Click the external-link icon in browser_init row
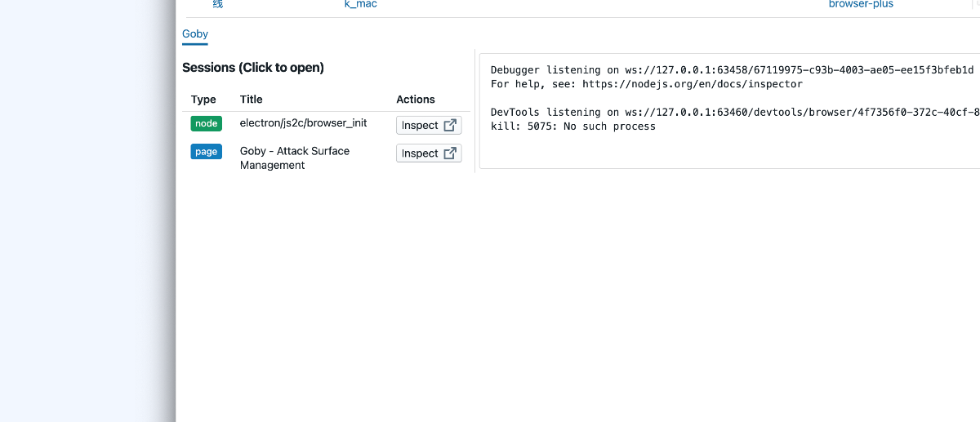 pyautogui.click(x=450, y=126)
